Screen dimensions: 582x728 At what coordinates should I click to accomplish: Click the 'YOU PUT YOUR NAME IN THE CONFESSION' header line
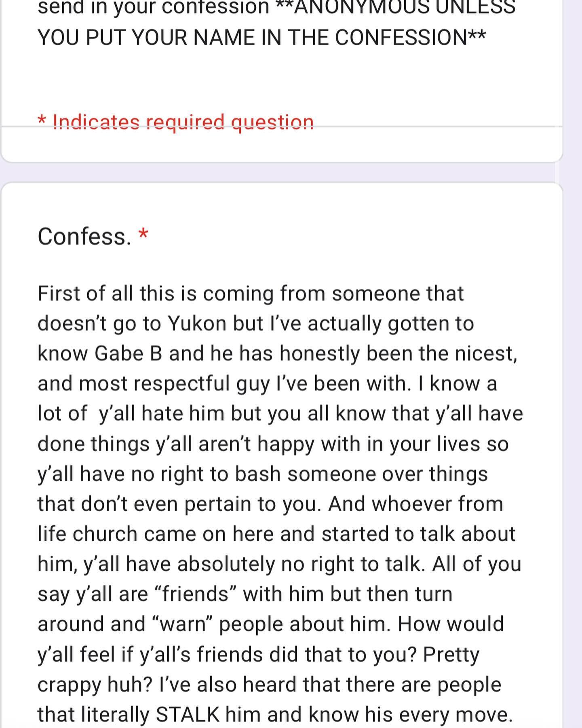click(x=261, y=38)
